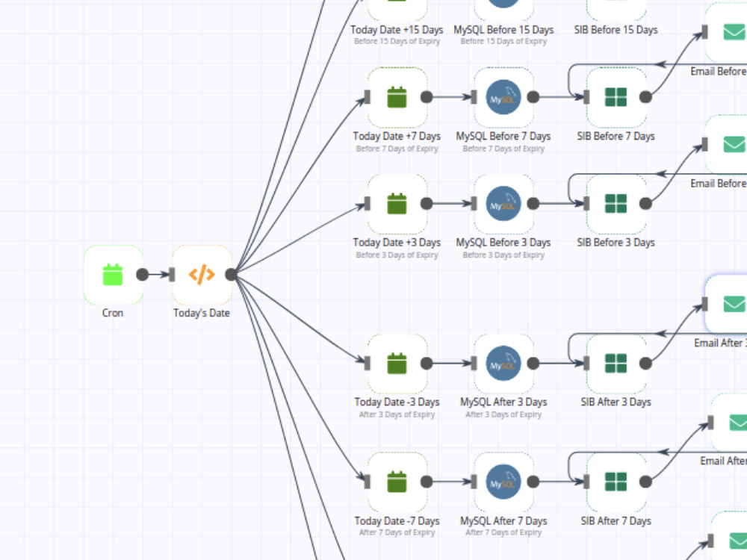Select the SIB Before 3 Days node
Viewport: 747px width, 560px height.
tap(616, 204)
